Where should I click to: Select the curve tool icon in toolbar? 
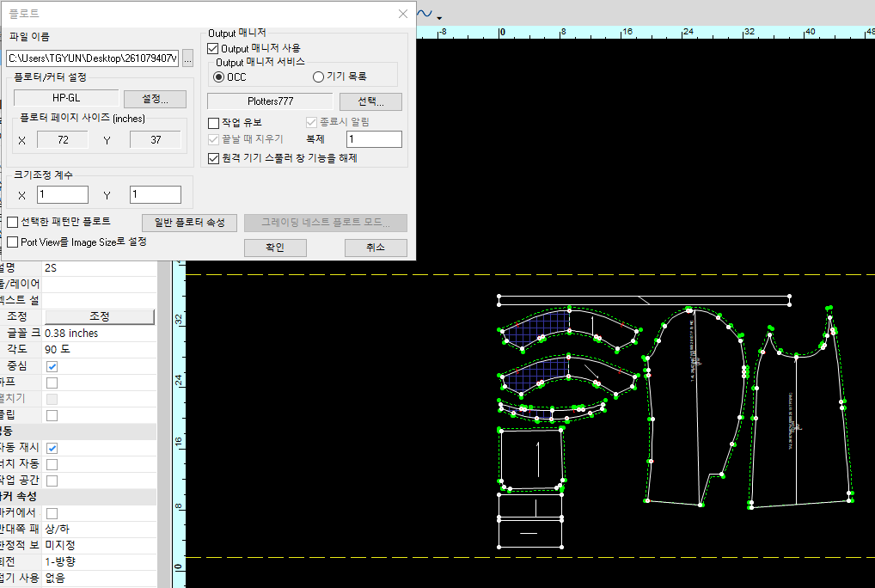425,14
